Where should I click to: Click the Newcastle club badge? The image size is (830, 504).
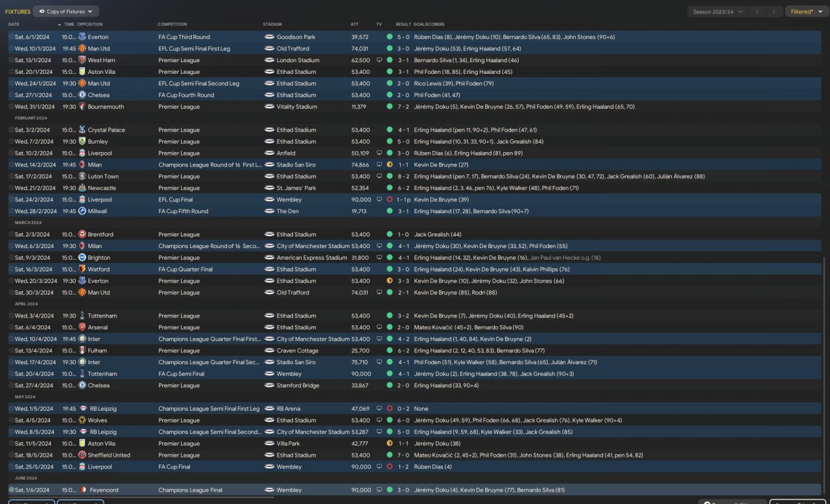tap(82, 189)
